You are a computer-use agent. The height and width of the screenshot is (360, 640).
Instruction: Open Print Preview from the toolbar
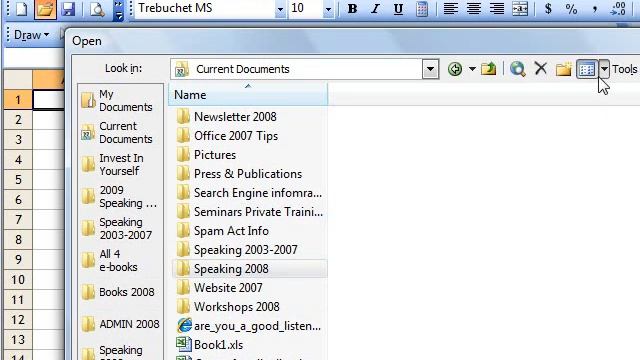(97, 9)
